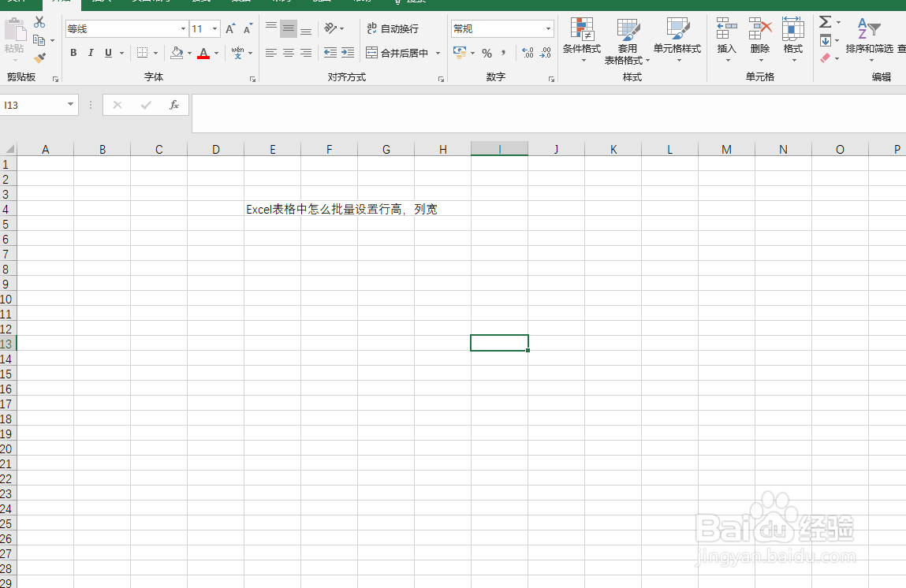The height and width of the screenshot is (588, 906).
Task: Decrease decimal places
Action: point(546,53)
